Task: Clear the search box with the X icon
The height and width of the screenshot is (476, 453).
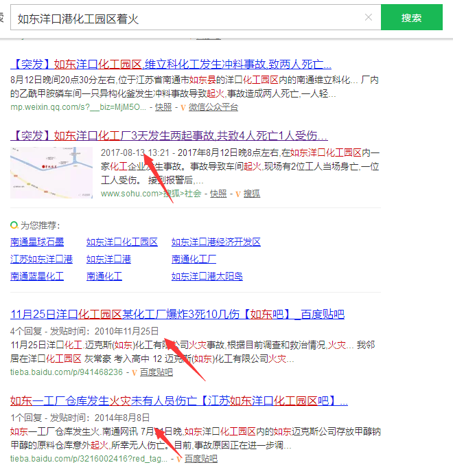Action: [x=369, y=17]
